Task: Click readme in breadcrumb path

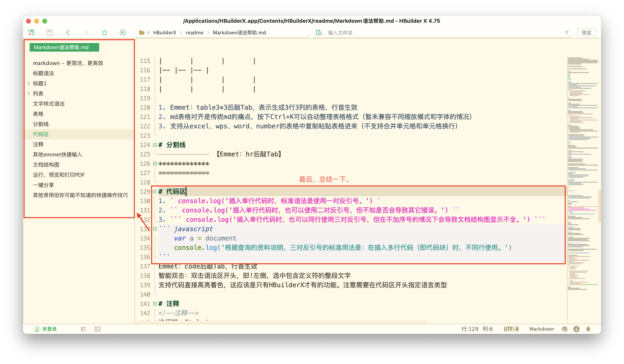Action: pos(194,32)
